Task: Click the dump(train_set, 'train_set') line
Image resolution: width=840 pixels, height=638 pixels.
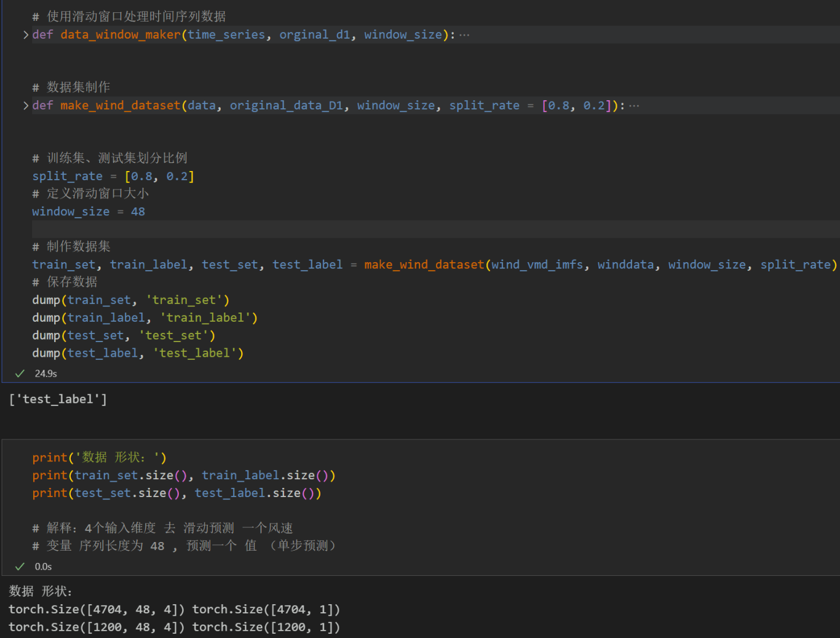Action: point(130,300)
